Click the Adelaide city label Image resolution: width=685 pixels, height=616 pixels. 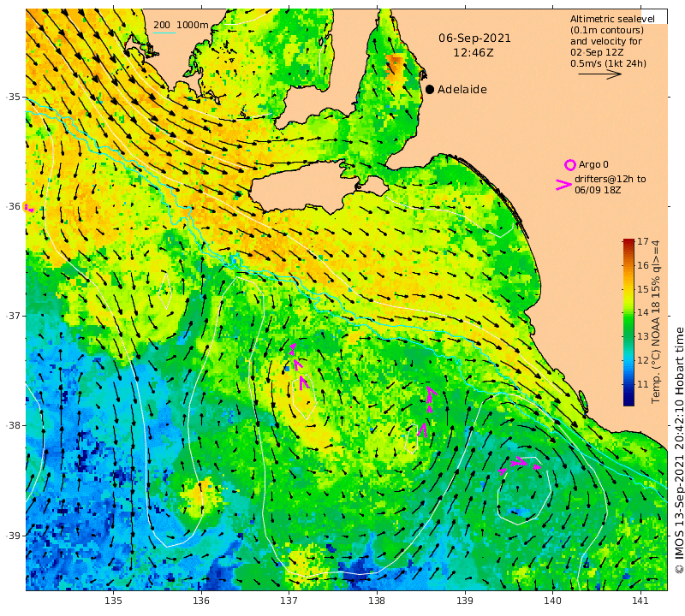click(462, 90)
